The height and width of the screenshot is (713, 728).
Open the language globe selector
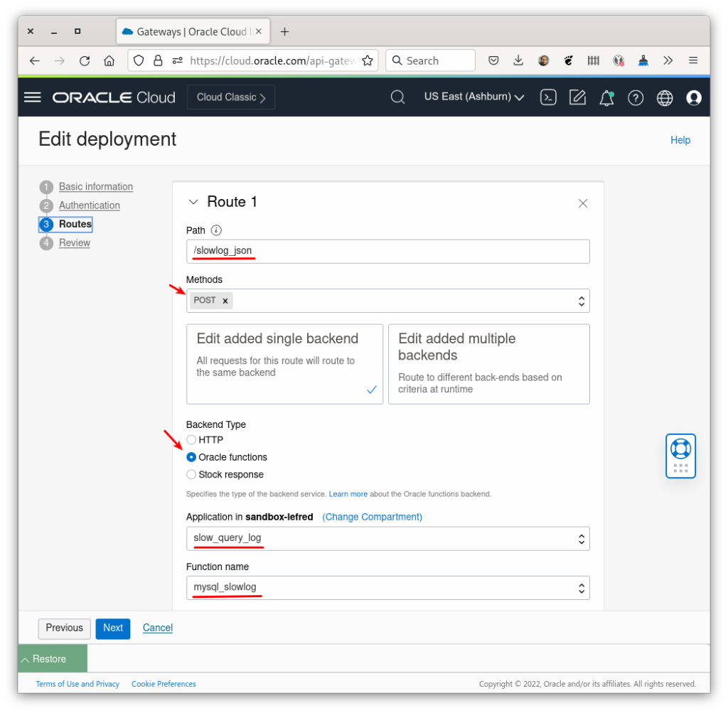[665, 97]
